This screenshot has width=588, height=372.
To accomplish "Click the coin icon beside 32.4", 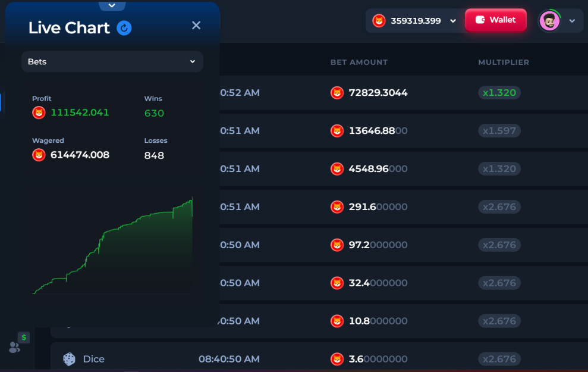I will (x=337, y=283).
